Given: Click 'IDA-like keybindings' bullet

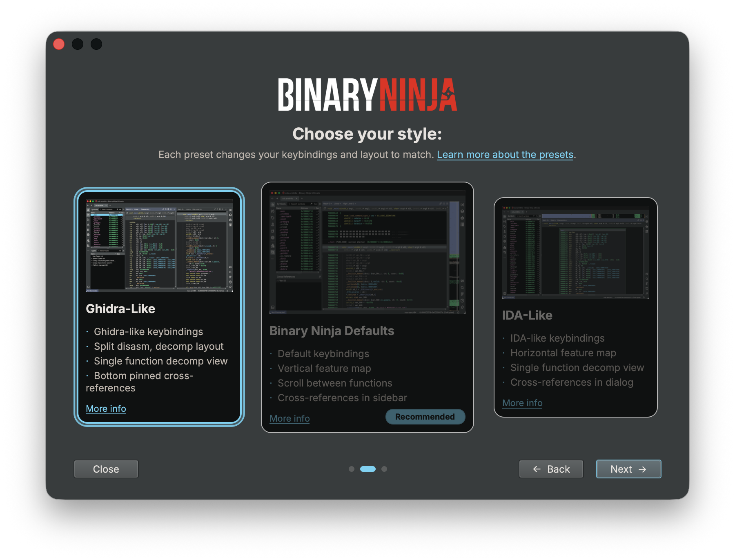Looking at the screenshot, I should (557, 338).
